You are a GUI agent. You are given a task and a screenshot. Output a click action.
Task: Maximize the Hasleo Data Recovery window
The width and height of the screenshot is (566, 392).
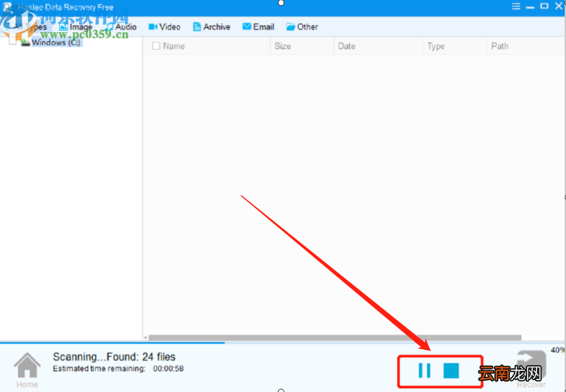pos(544,6)
